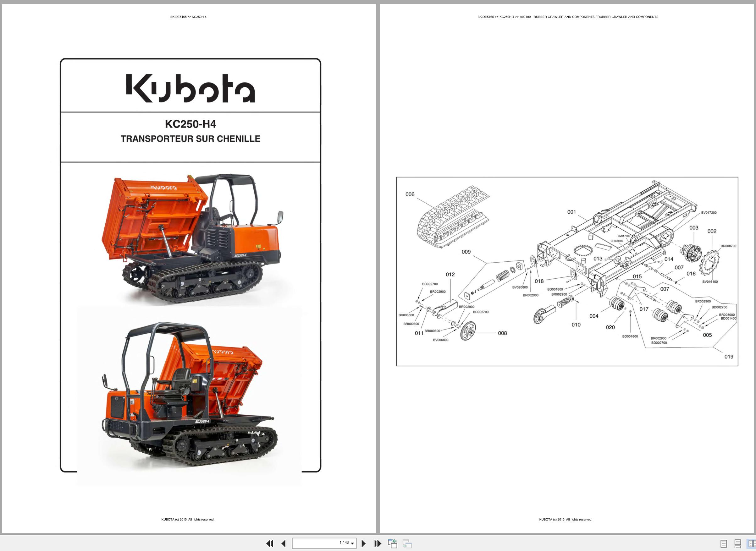756x551 pixels.
Task: Click the BV020800 reference label
Action: (520, 287)
